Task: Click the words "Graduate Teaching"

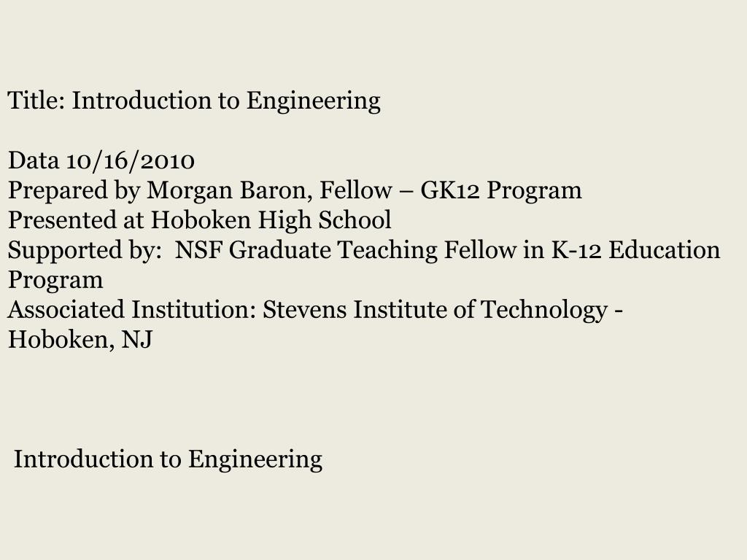Action: click(333, 251)
